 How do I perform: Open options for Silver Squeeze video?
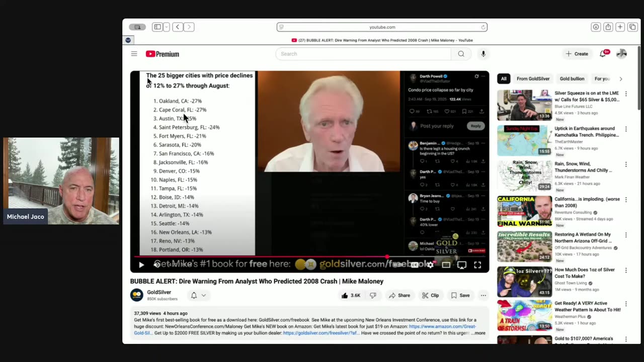click(x=626, y=94)
